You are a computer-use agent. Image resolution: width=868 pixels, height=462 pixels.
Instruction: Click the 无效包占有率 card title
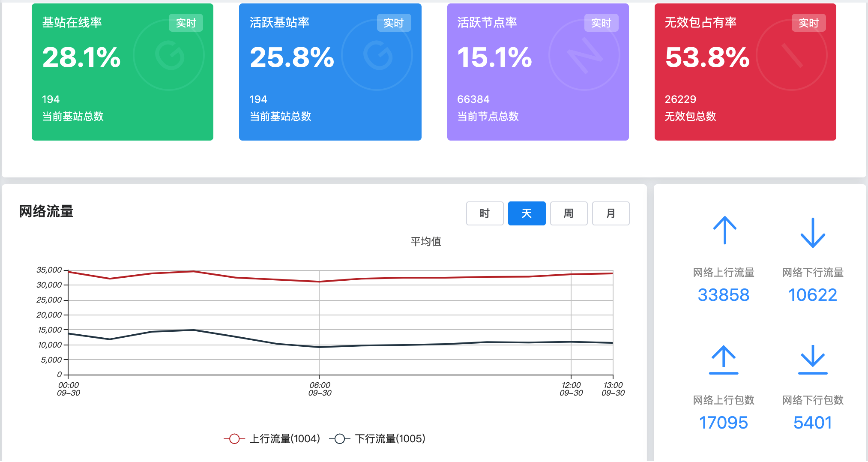(700, 22)
